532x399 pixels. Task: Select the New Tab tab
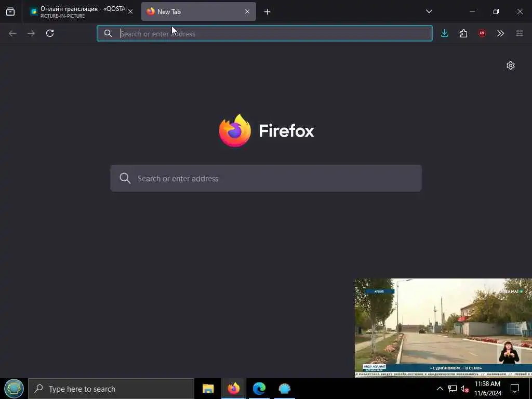pos(198,11)
